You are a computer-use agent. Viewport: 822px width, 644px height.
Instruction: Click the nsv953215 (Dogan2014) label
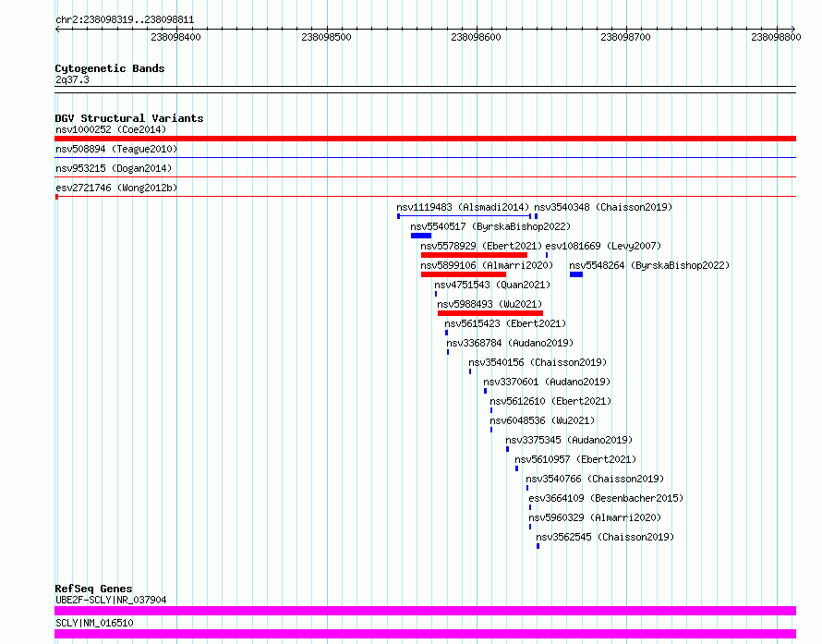click(114, 168)
